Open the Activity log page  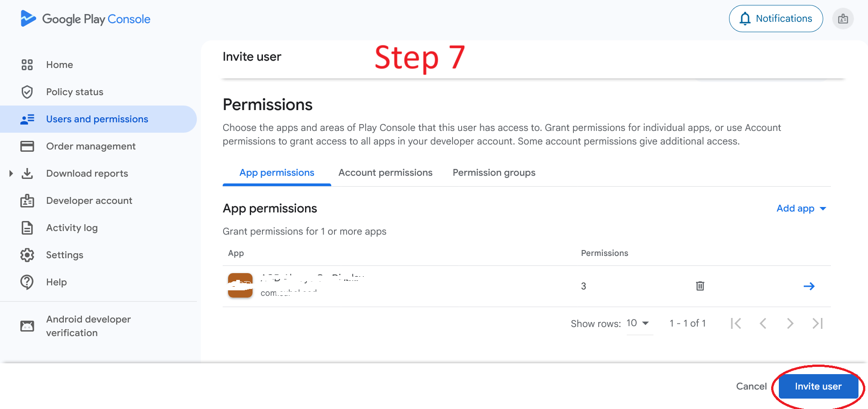tap(72, 228)
